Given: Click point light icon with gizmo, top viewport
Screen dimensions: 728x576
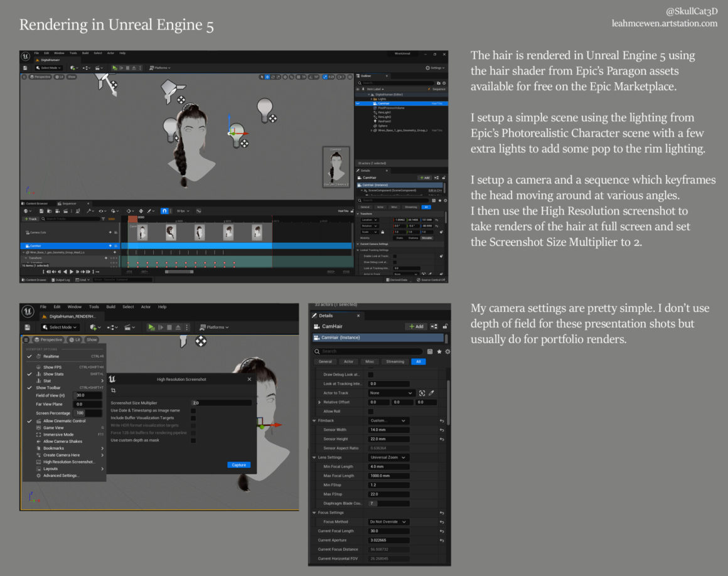Looking at the screenshot, I should tap(237, 135).
